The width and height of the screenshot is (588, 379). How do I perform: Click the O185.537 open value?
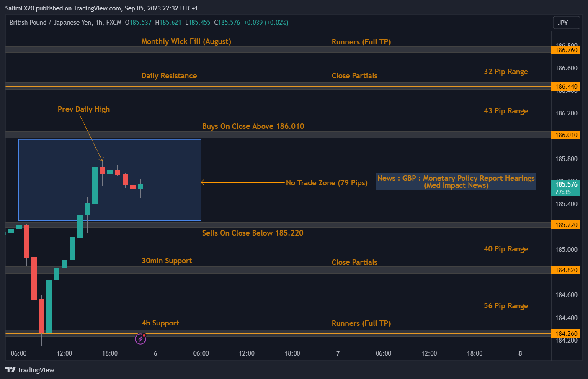pyautogui.click(x=138, y=23)
